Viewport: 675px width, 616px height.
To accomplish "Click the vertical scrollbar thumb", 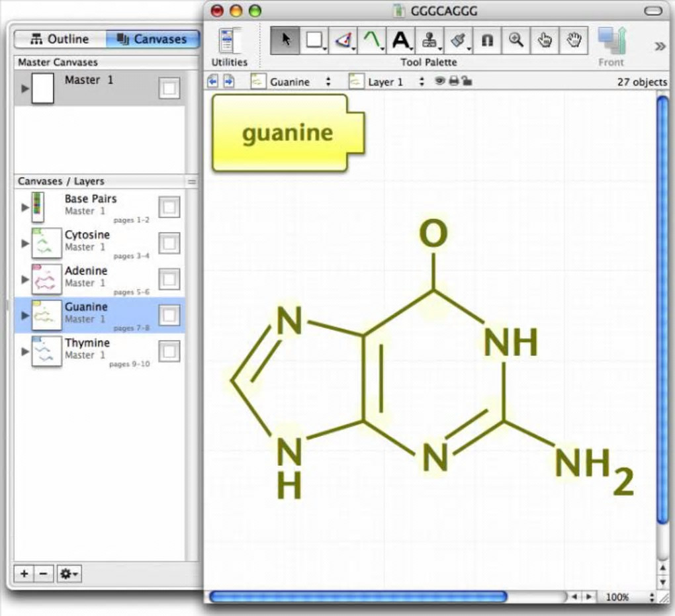I will [x=663, y=310].
